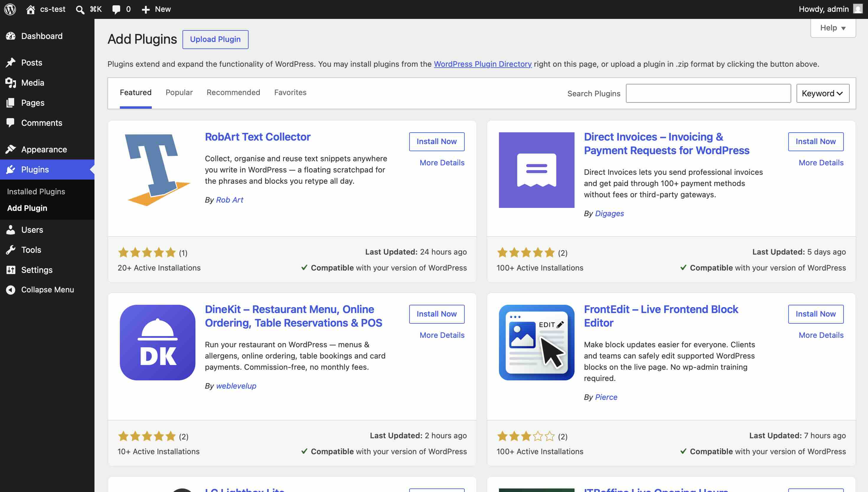Click Appearance brush icon in sidebar
Screen dimensions: 868x492
[x=11, y=149]
